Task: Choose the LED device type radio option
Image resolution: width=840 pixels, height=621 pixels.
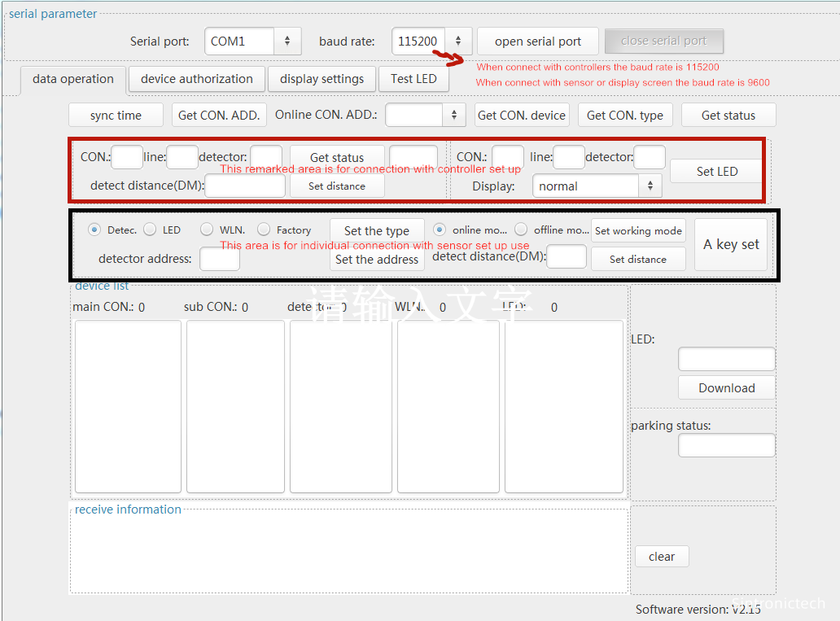Action: [150, 230]
